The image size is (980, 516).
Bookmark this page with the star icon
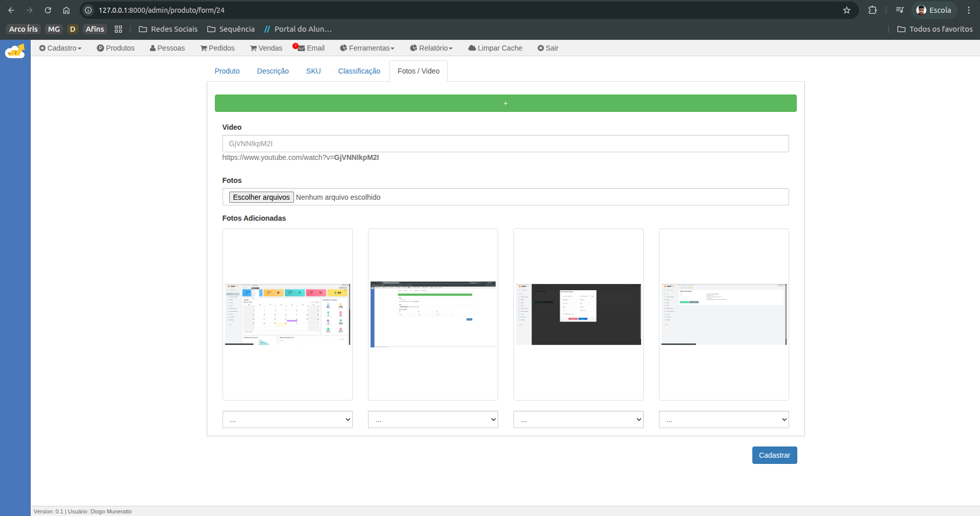(847, 10)
